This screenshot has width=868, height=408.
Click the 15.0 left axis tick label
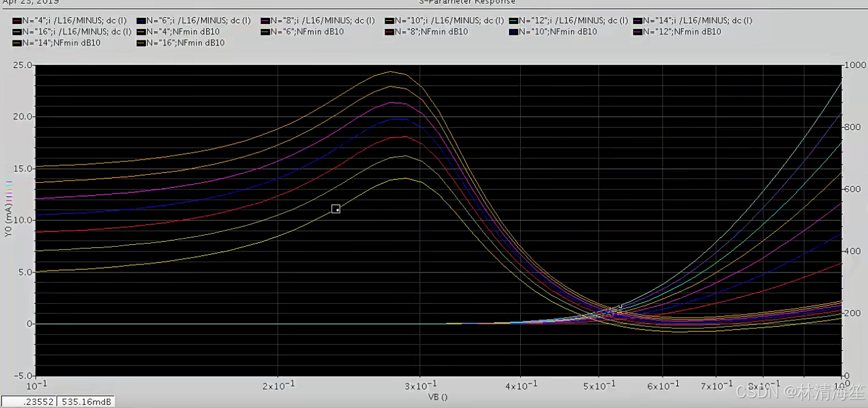(x=23, y=169)
